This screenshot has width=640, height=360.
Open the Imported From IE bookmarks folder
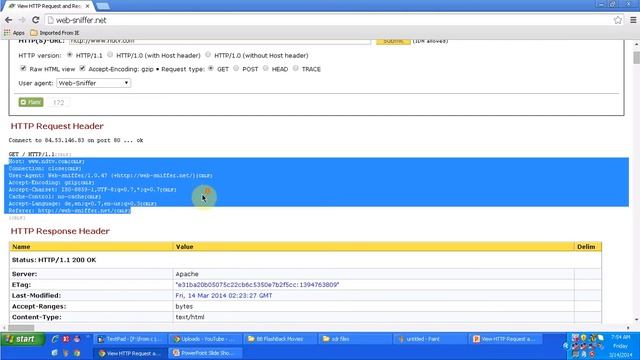[x=55, y=33]
